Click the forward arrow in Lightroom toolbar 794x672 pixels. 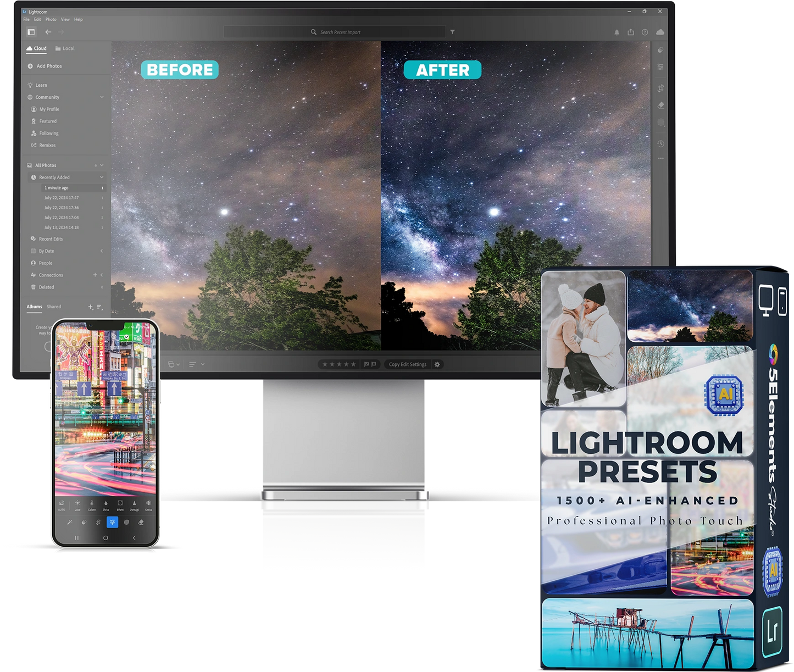coord(61,32)
